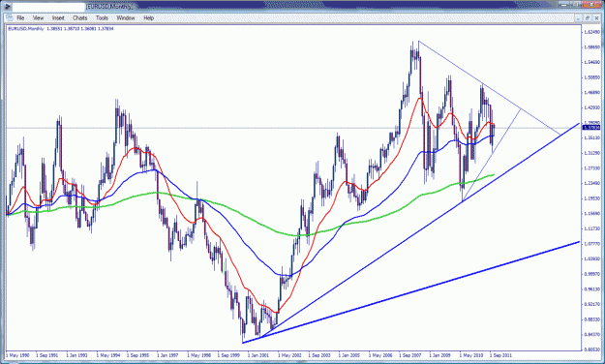Click the EURUSD,Monthly title bar text
Screen dimensions: 605x364
(109, 7)
